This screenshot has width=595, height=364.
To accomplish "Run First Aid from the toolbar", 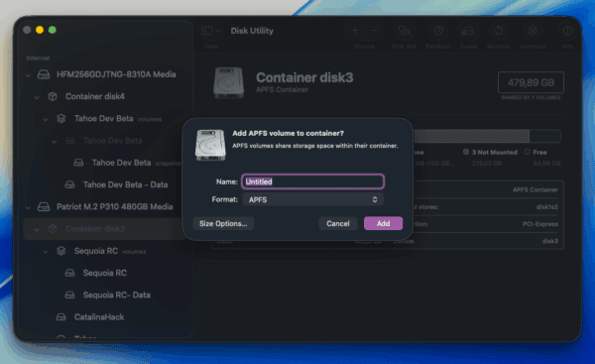I will (x=404, y=31).
